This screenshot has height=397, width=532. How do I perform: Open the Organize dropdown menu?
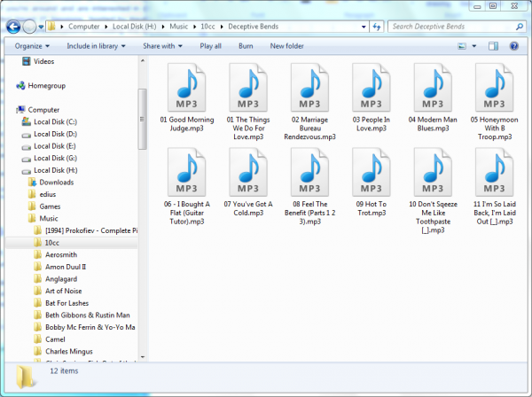click(32, 46)
